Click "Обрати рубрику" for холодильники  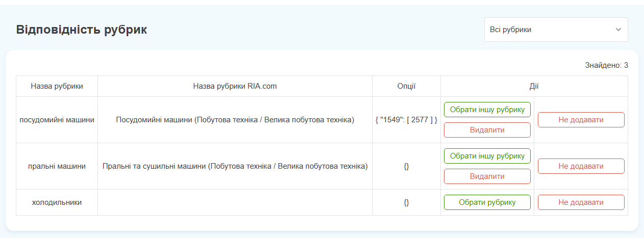(x=487, y=202)
